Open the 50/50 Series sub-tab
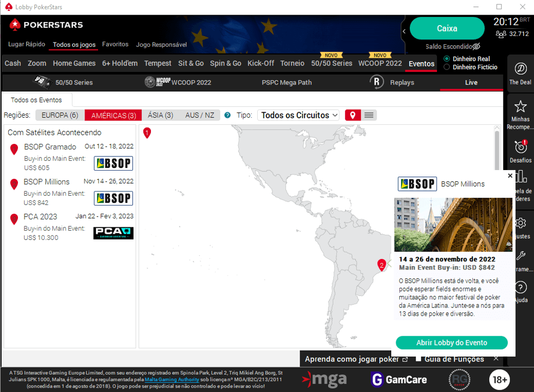Image resolution: width=534 pixels, height=392 pixels. (63, 82)
